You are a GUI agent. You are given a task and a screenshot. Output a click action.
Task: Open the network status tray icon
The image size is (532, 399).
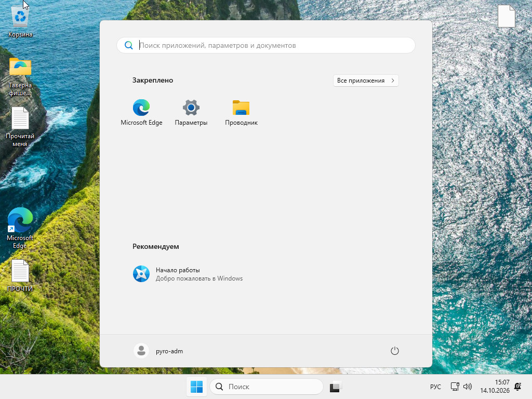(x=455, y=387)
